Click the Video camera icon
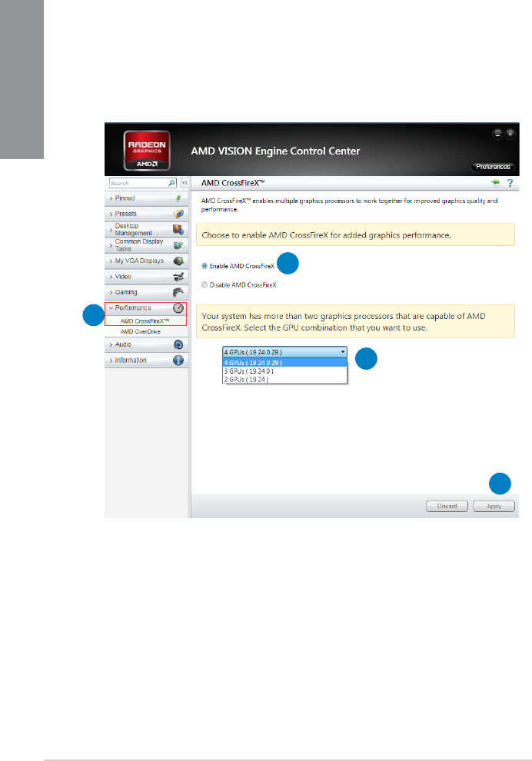Viewport: 532px width, 761px height. click(x=178, y=277)
